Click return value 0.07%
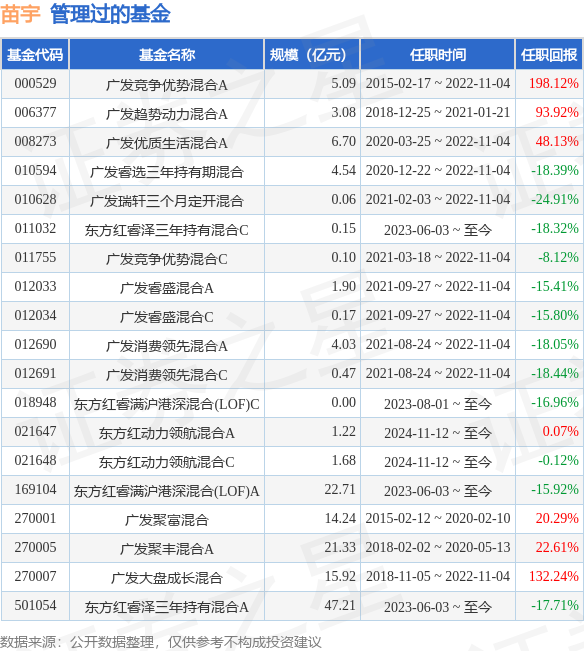The image size is (584, 651). coord(560,432)
